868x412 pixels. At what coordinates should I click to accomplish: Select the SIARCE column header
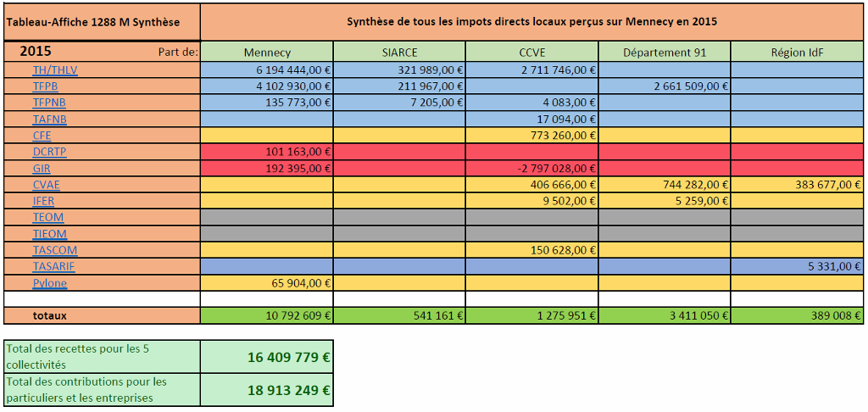399,53
